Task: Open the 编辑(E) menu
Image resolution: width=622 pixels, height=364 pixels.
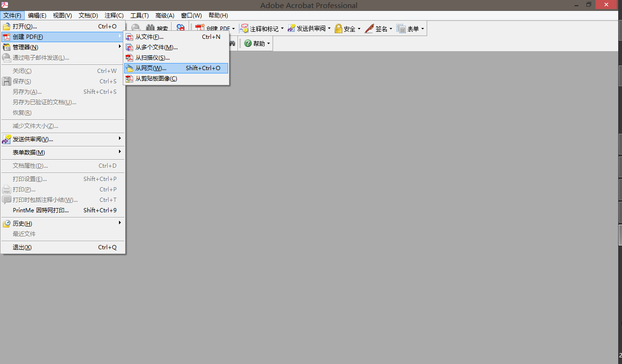Action: 37,16
